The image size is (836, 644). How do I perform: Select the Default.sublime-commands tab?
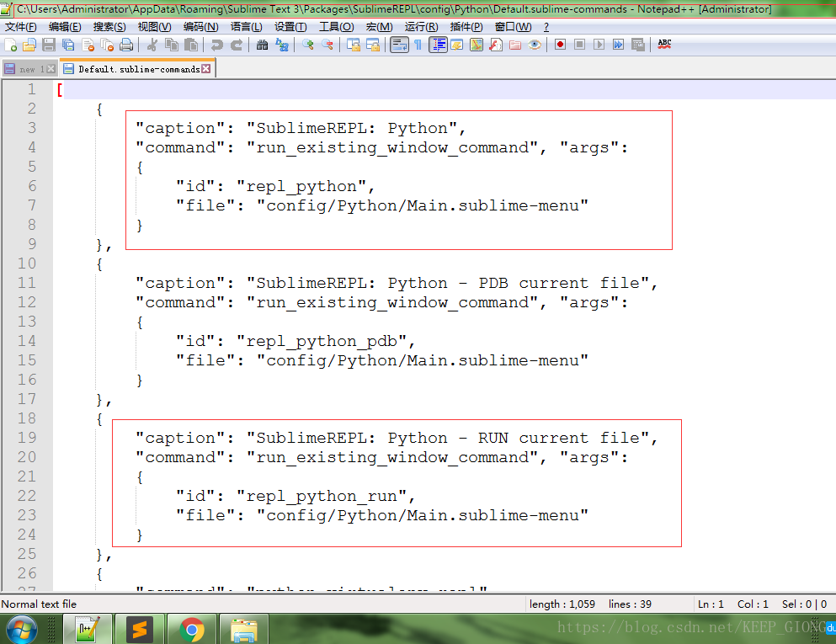(x=137, y=69)
